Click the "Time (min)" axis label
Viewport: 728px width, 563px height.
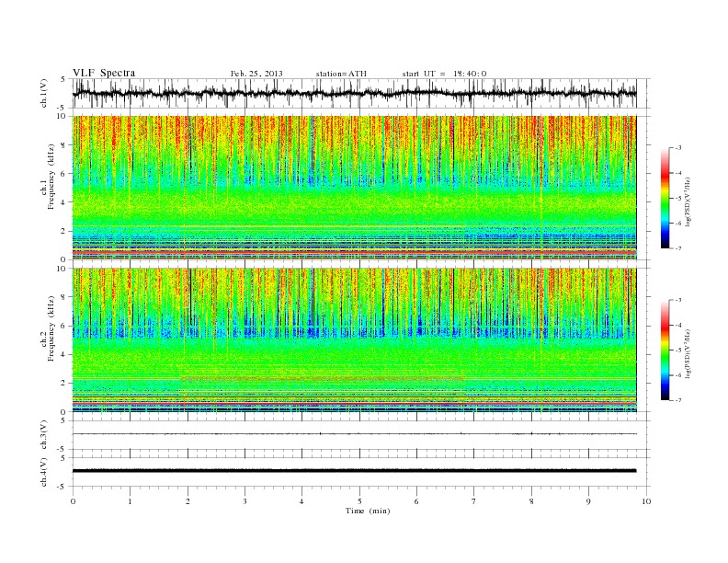coord(368,511)
